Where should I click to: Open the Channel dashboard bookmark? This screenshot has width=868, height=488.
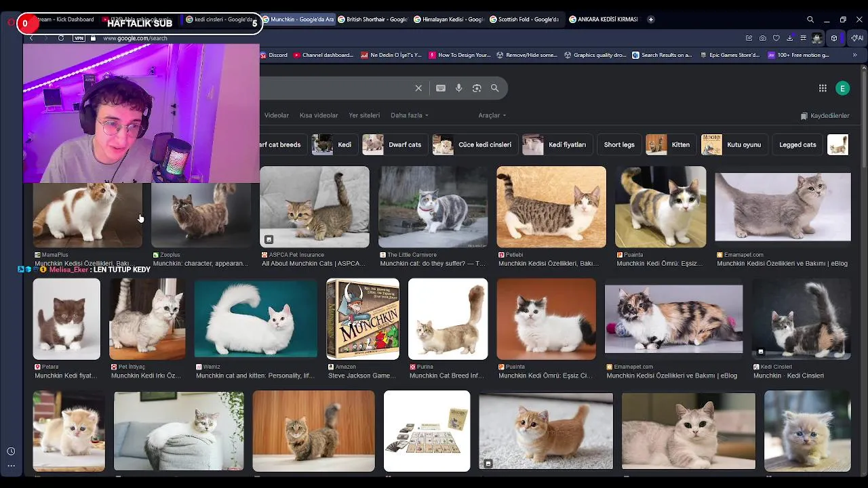(323, 55)
